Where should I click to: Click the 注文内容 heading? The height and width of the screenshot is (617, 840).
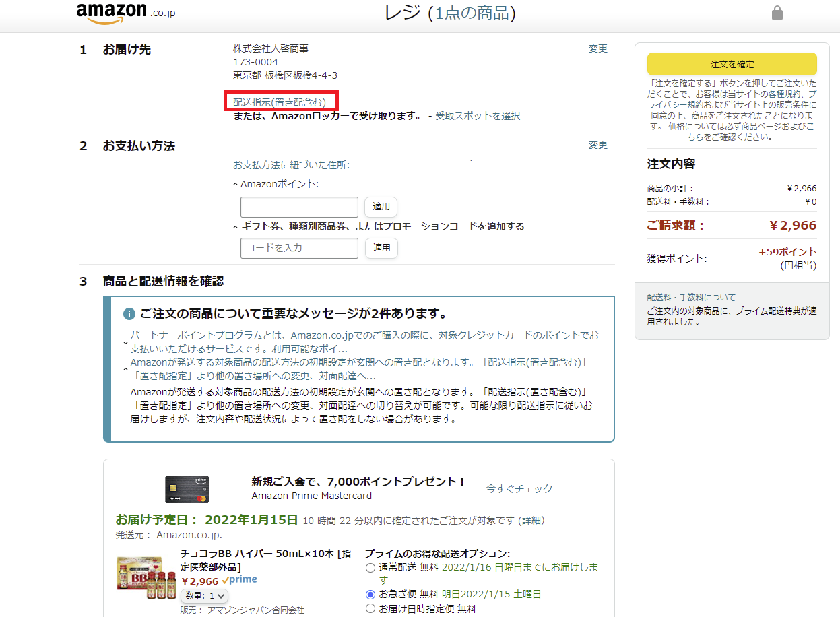tap(671, 164)
